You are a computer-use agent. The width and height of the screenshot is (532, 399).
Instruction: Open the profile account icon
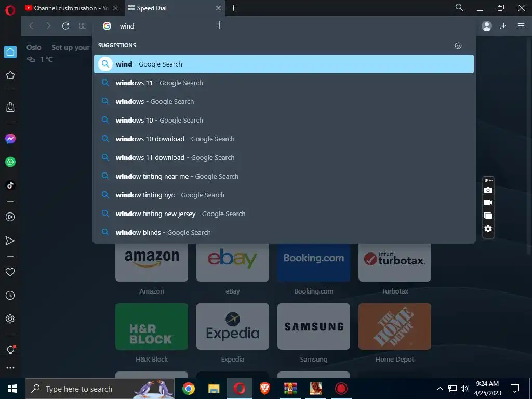coord(486,26)
